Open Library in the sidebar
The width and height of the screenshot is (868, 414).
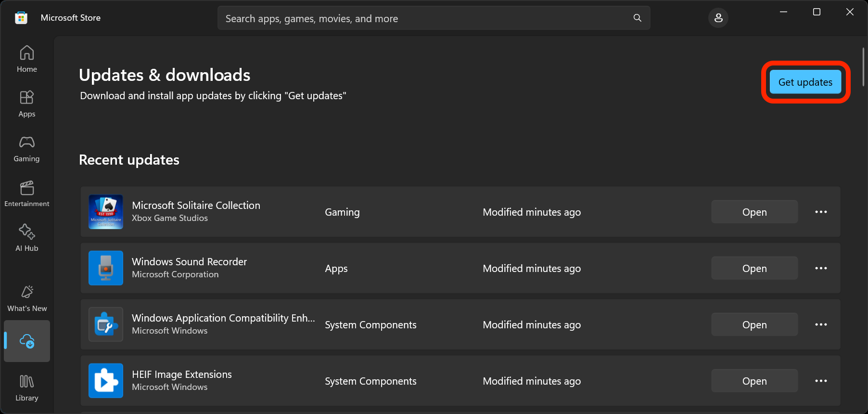tap(27, 388)
